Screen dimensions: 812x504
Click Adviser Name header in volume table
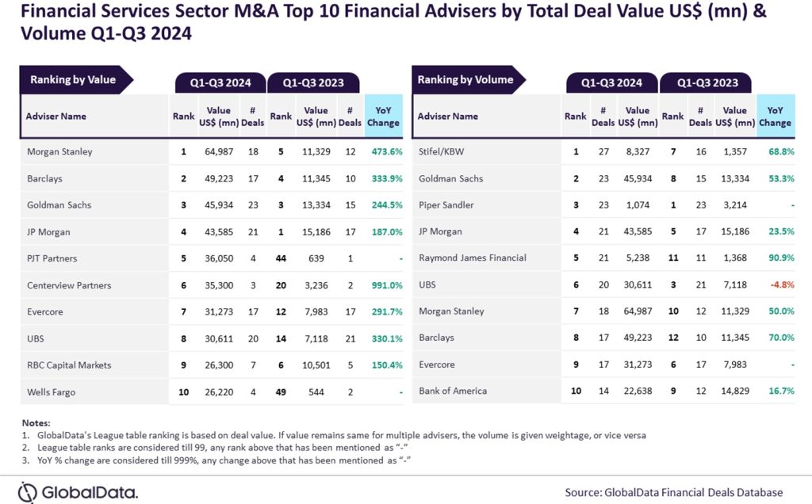point(448,116)
